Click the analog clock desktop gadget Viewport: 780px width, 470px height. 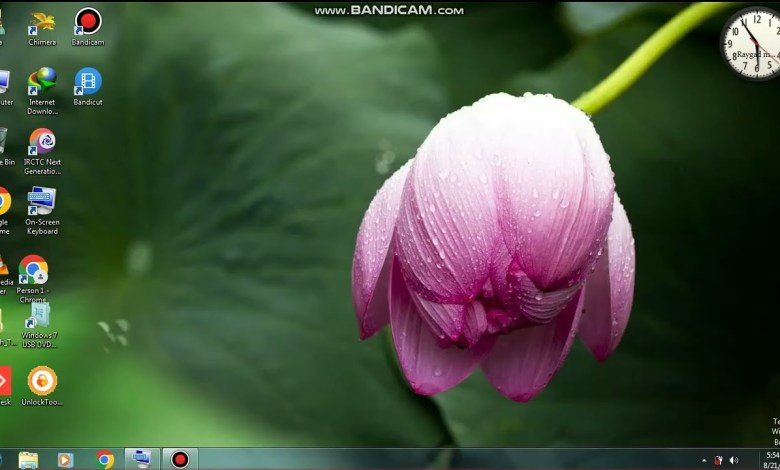click(x=752, y=42)
